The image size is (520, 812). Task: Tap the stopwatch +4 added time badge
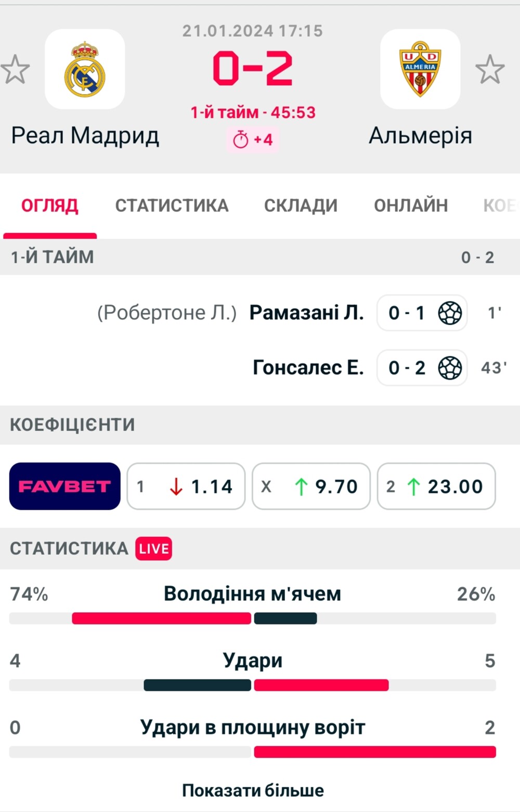point(253,139)
